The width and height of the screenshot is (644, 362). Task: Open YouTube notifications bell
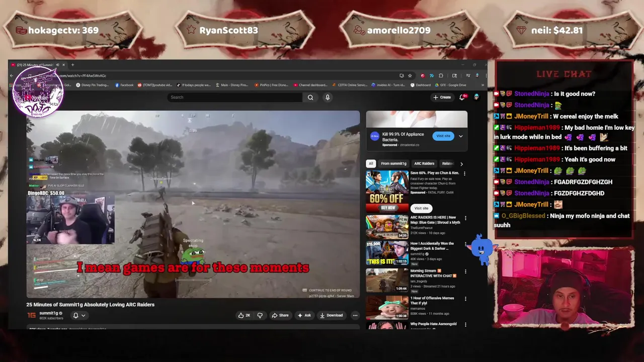(462, 98)
